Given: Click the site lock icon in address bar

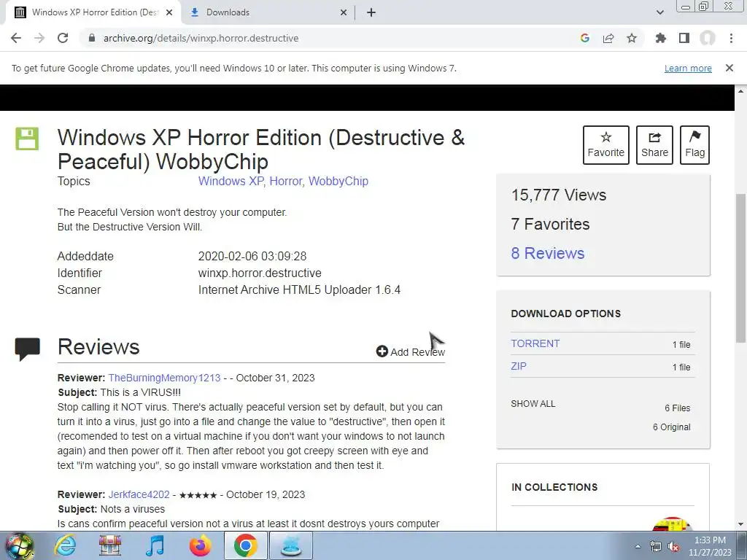Looking at the screenshot, I should [92, 38].
